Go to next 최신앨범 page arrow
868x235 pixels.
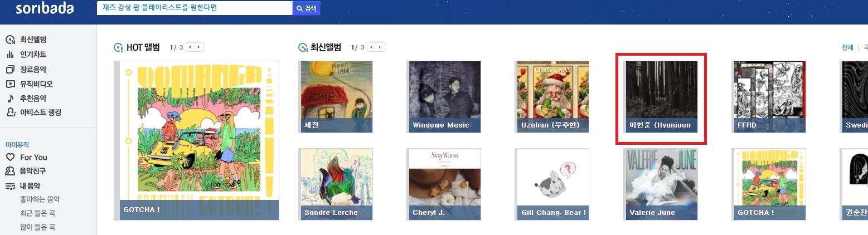click(x=380, y=47)
